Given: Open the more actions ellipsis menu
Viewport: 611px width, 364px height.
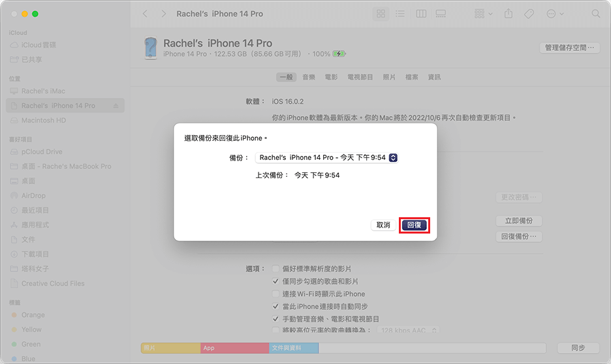Looking at the screenshot, I should pos(555,14).
